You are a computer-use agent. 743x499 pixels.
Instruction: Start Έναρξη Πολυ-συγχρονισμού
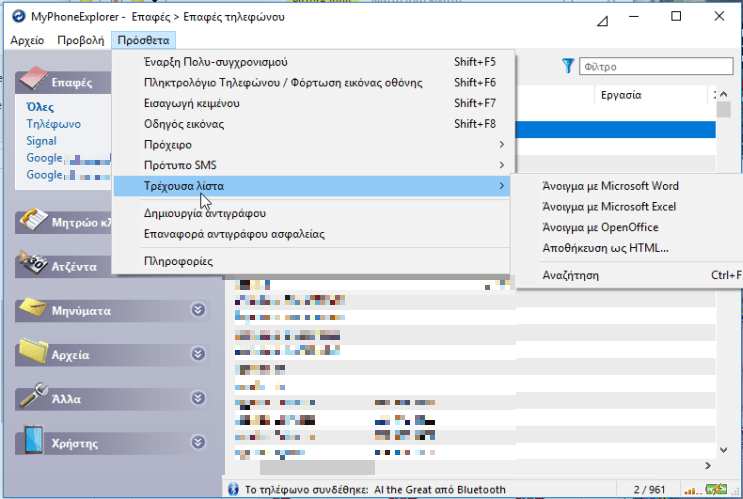coord(312,62)
